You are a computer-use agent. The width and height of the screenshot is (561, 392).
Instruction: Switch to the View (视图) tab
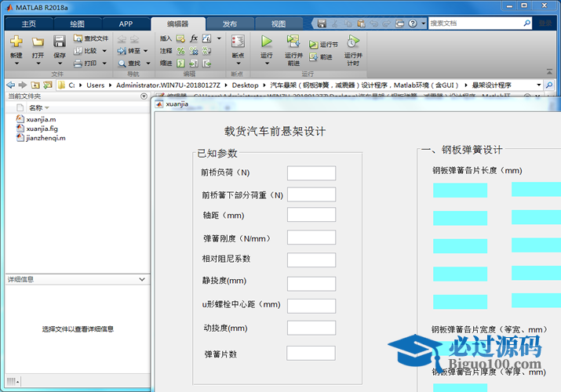pos(279,24)
